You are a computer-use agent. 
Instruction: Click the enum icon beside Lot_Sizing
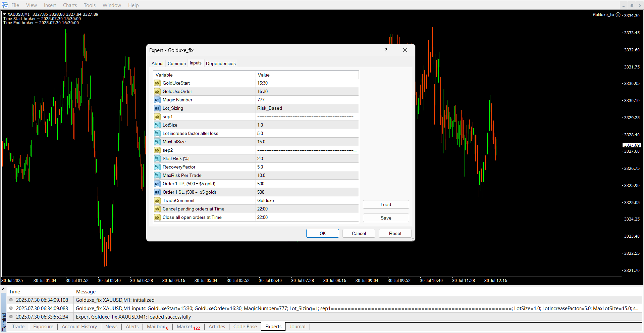coord(157,108)
